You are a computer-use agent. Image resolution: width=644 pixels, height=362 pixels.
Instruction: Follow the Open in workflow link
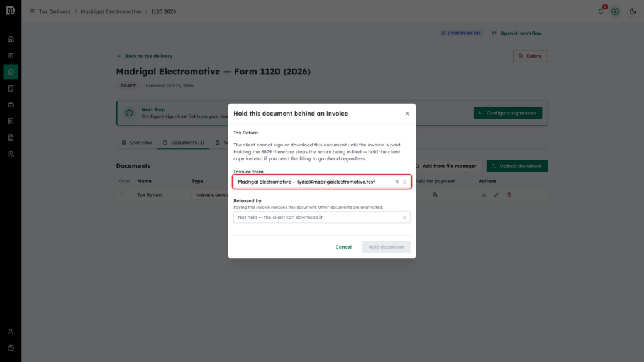pos(517,33)
